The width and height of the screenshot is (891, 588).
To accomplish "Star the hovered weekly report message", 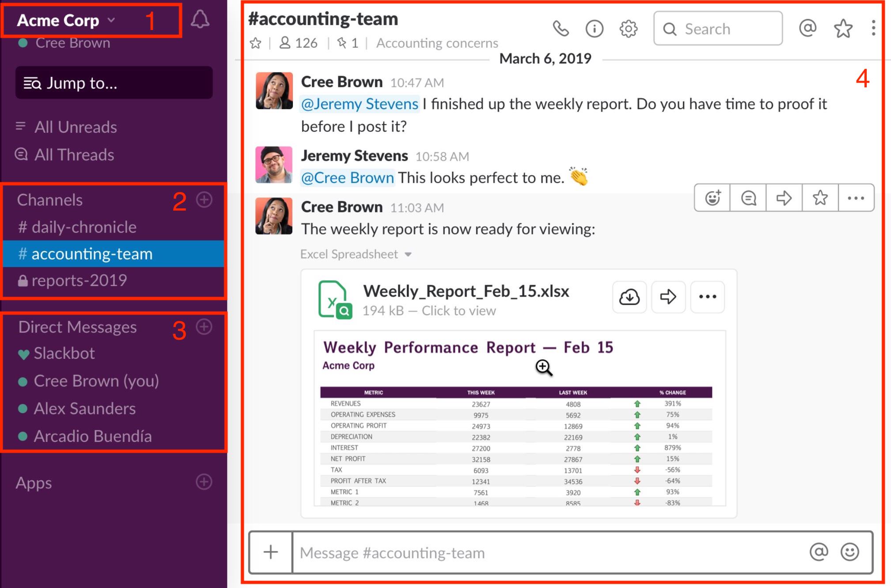I will point(820,198).
